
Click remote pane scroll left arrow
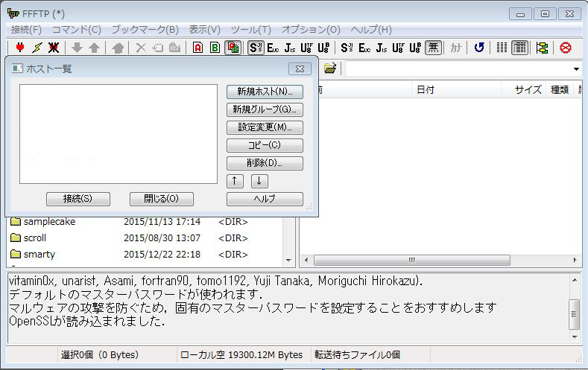[306, 260]
